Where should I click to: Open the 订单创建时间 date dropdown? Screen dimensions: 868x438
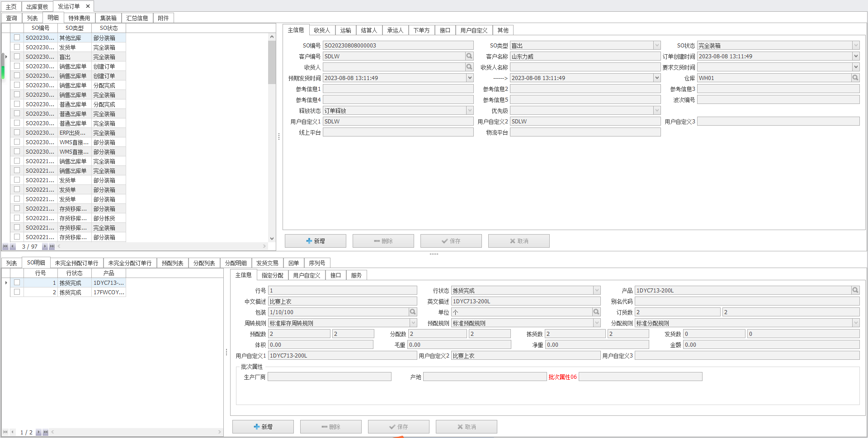(x=855, y=56)
